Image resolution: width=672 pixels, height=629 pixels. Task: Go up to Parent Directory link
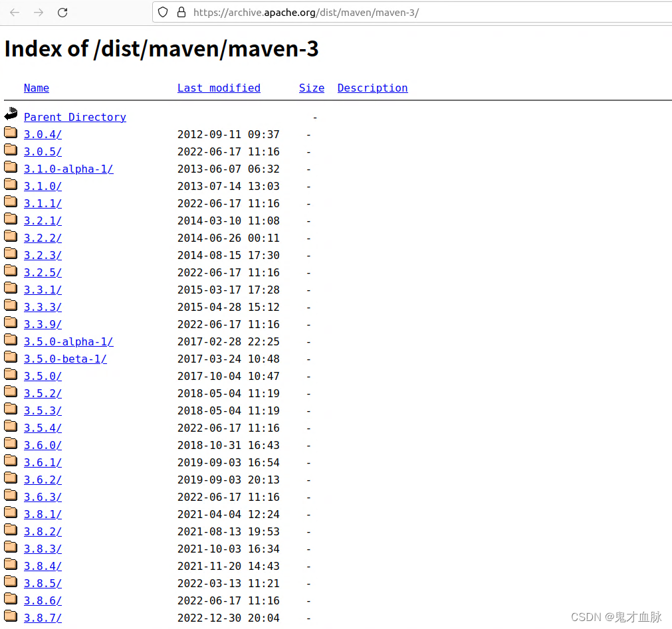click(75, 117)
